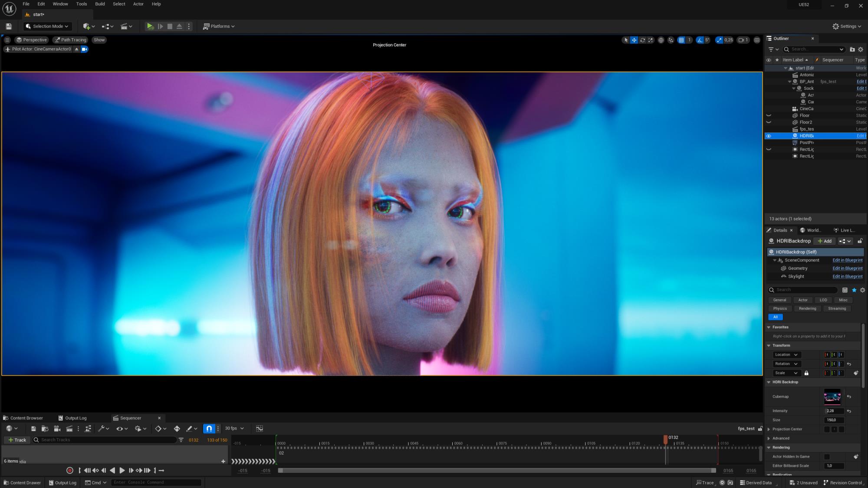
Task: Open the Outliner settings gear
Action: pyautogui.click(x=861, y=49)
